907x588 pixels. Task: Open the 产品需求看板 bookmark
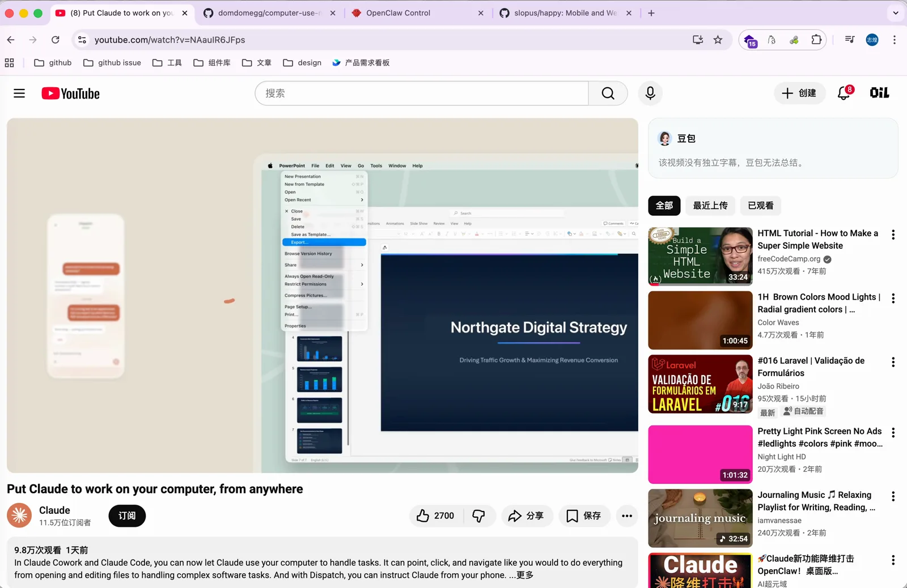pyautogui.click(x=361, y=63)
